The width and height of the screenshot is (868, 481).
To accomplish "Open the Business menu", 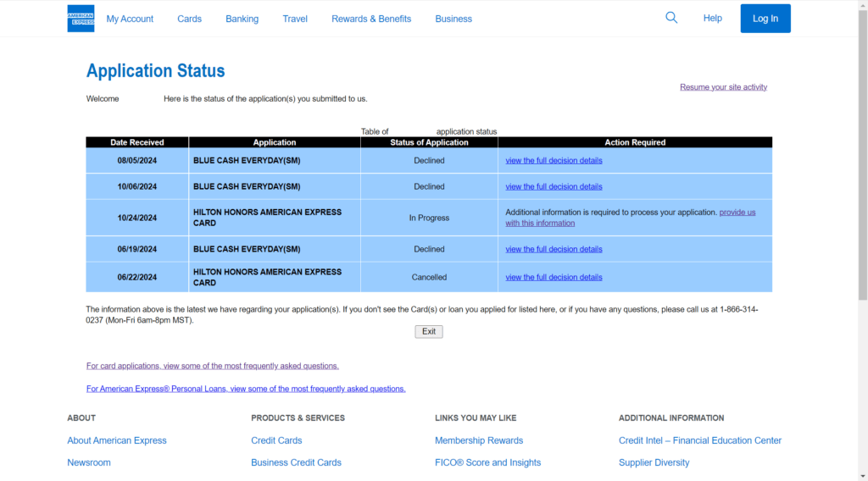I will click(x=453, y=19).
